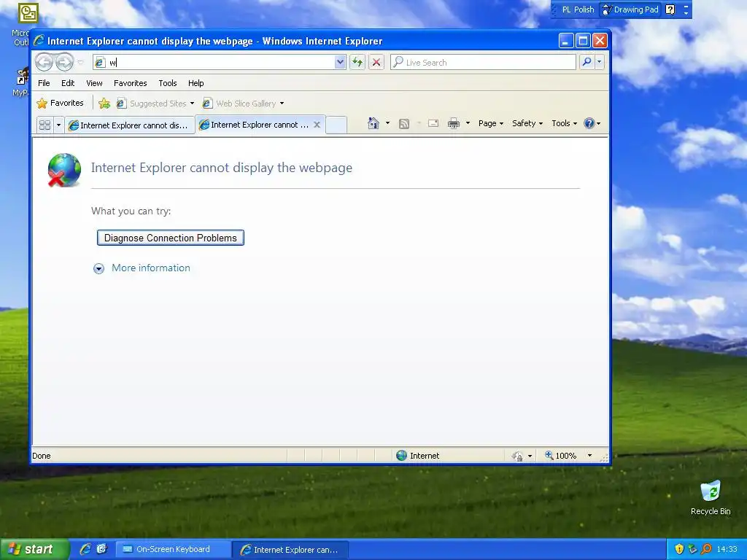
Task: Click the Quick Tabs grid icon
Action: pyautogui.click(x=44, y=125)
